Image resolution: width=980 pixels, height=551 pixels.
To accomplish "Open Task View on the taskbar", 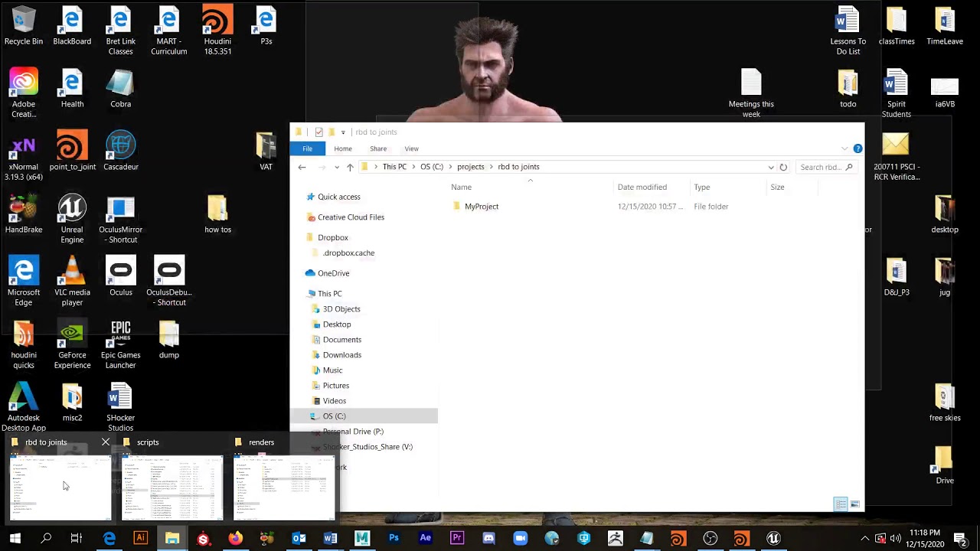I will [77, 539].
